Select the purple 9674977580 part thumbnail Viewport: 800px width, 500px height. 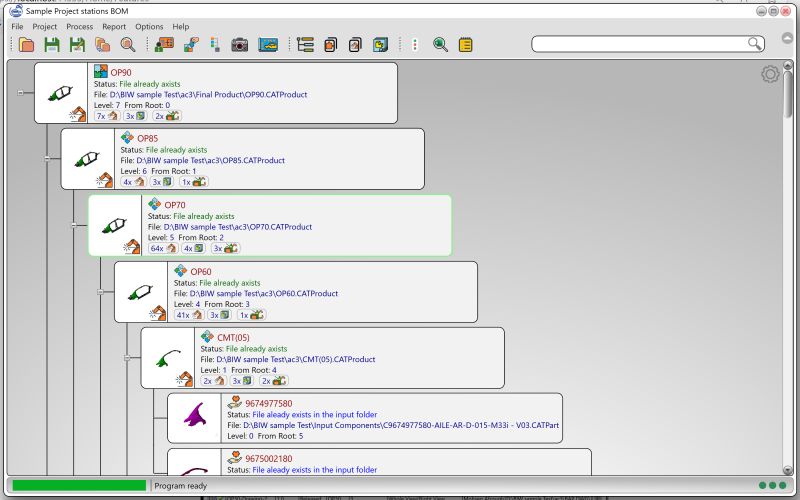[195, 417]
